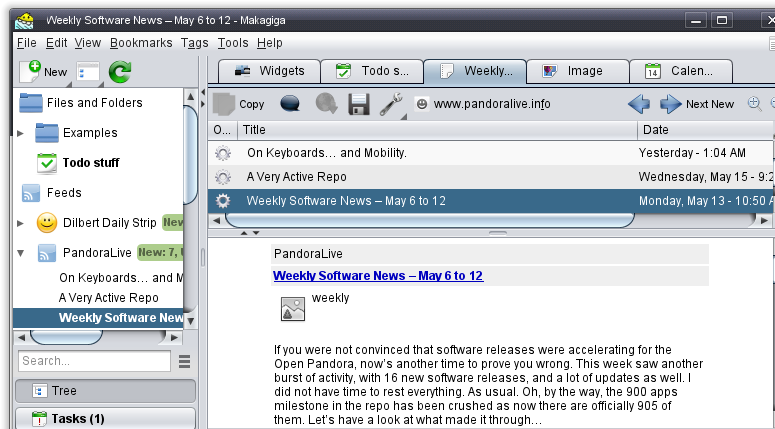Click the Makagiga application icon in title bar

(x=24, y=21)
